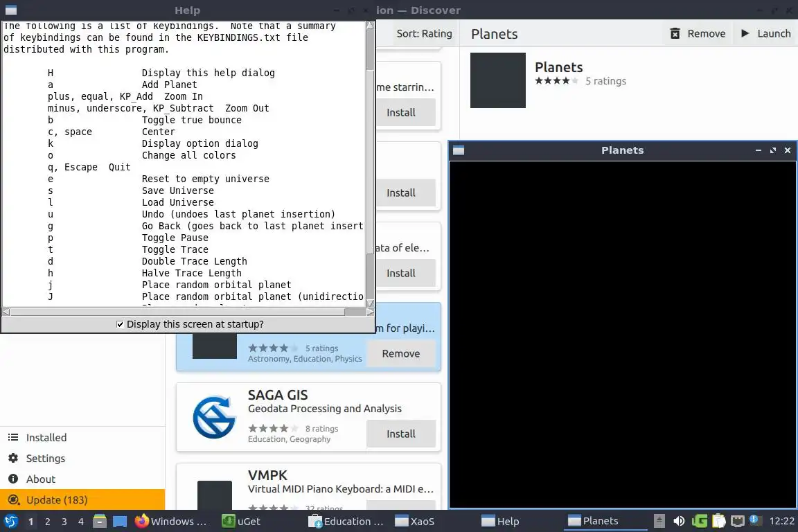Select the Help taskbar entry
Screen dimensions: 798x532
(x=500, y=521)
